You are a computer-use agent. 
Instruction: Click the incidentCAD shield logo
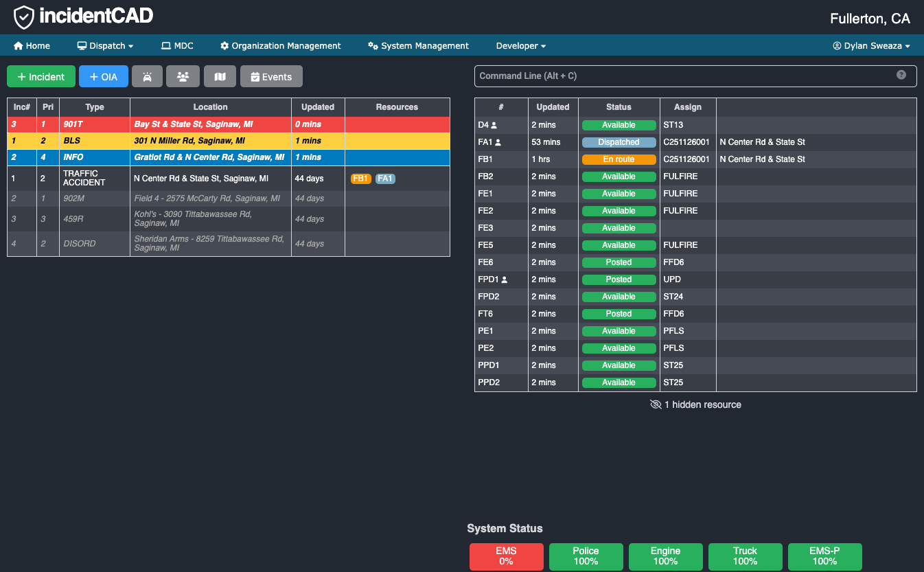coord(24,17)
